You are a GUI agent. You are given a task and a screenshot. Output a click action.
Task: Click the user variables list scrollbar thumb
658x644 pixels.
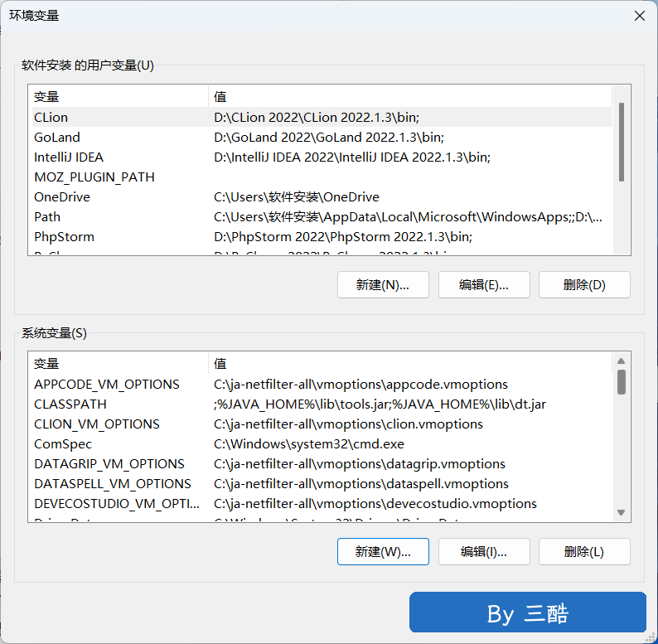[x=622, y=142]
